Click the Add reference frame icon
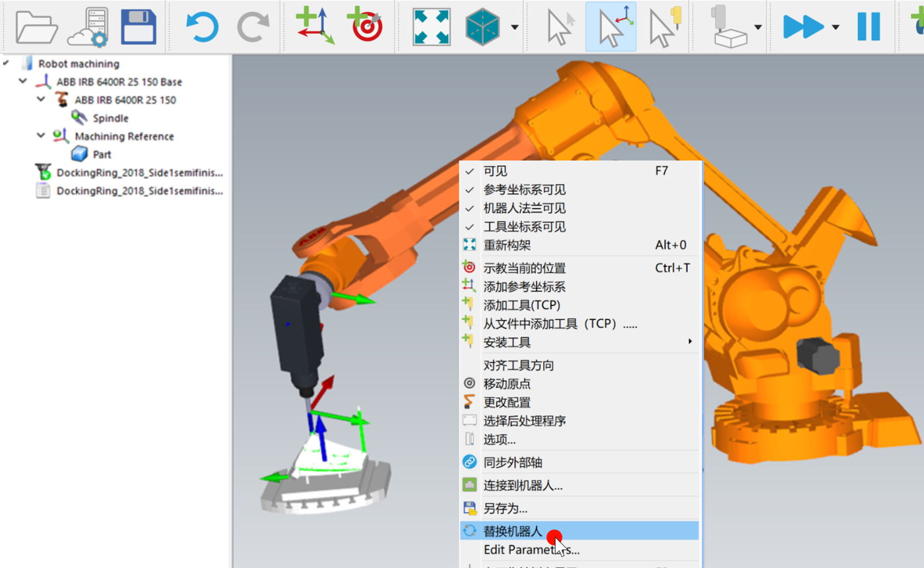 (x=315, y=26)
